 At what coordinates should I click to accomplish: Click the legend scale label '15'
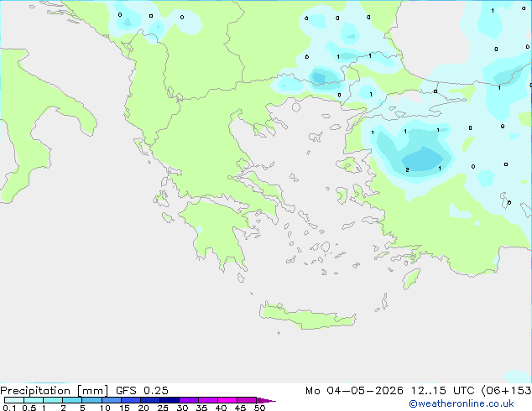(124, 408)
